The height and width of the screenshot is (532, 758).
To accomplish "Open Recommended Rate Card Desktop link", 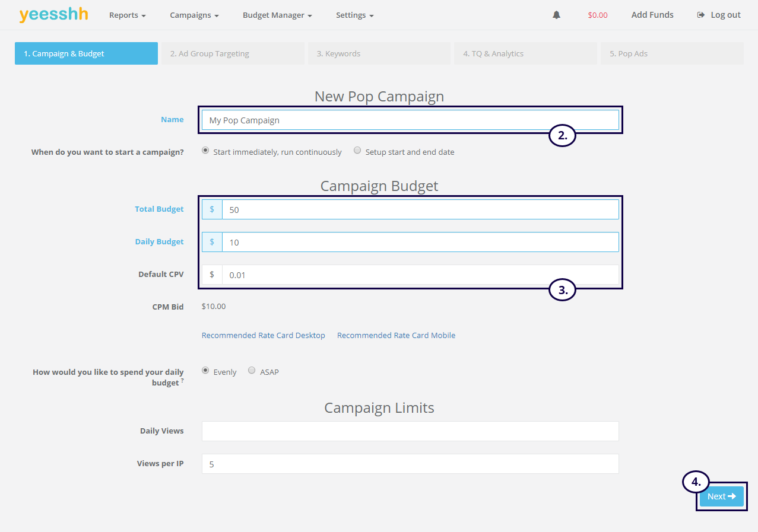I will (x=263, y=335).
